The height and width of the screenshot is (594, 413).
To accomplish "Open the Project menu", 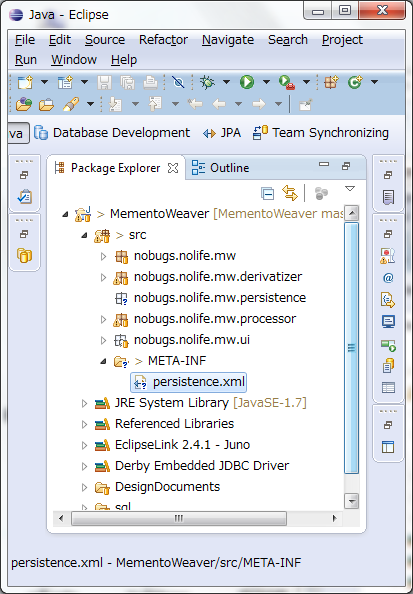I will 343,40.
